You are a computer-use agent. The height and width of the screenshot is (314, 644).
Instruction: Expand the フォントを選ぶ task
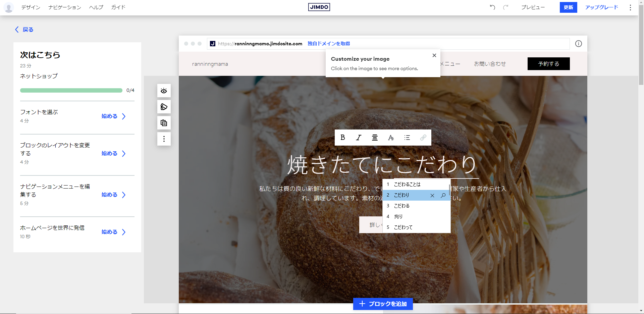(x=113, y=116)
